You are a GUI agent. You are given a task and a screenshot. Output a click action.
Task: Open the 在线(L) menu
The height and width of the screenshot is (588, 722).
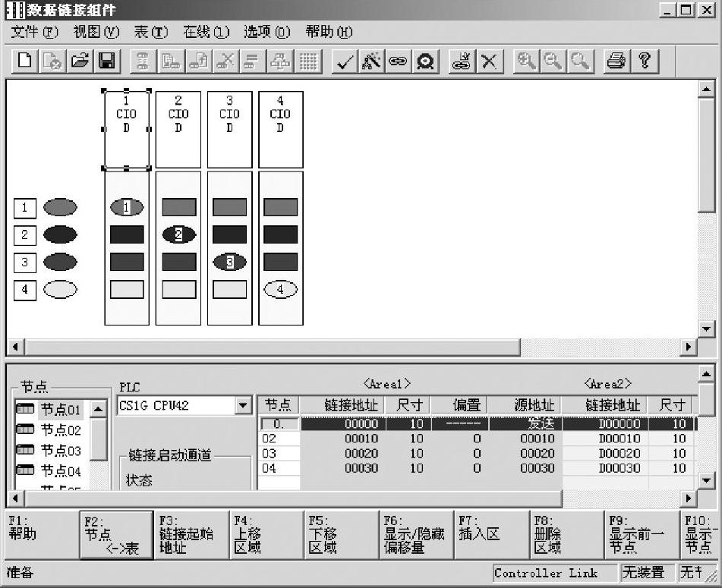[206, 32]
